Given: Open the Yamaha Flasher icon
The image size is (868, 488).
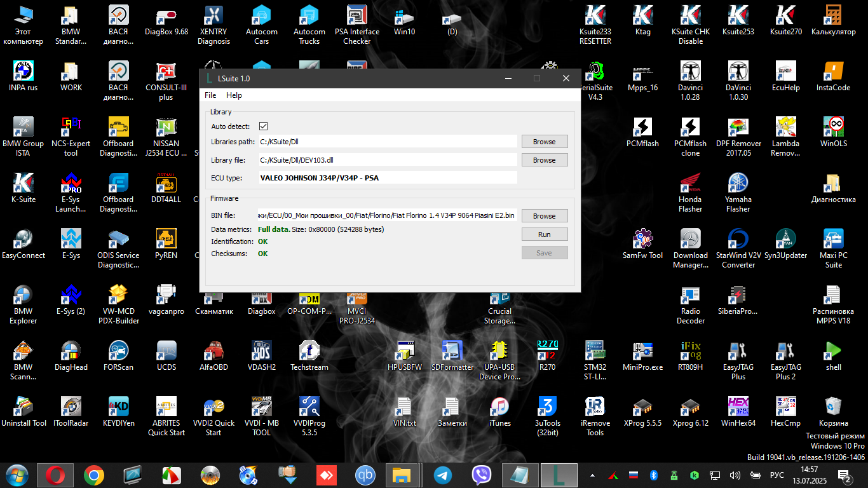Looking at the screenshot, I should (x=738, y=193).
